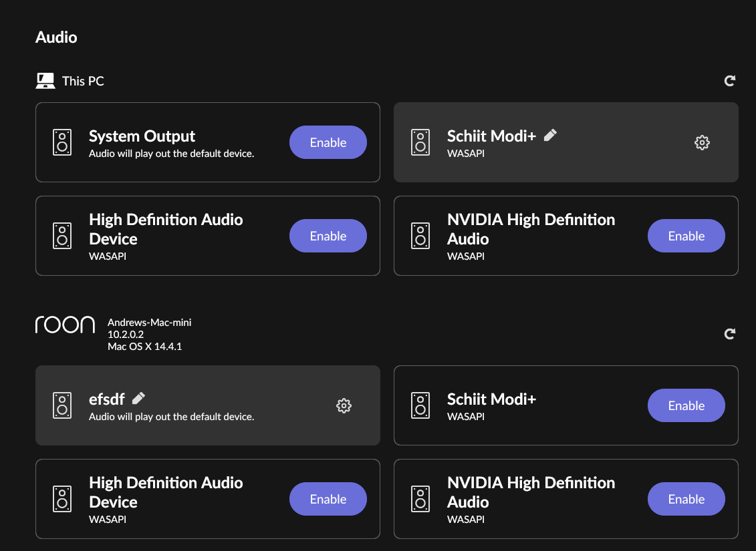Open settings gear for efsdf device
The height and width of the screenshot is (551, 756).
(x=344, y=405)
